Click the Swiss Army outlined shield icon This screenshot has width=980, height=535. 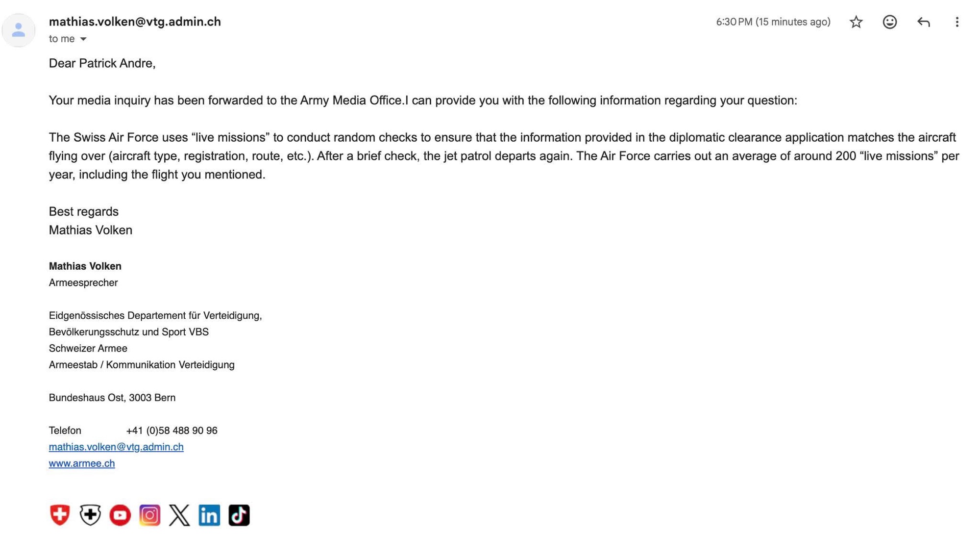(90, 515)
